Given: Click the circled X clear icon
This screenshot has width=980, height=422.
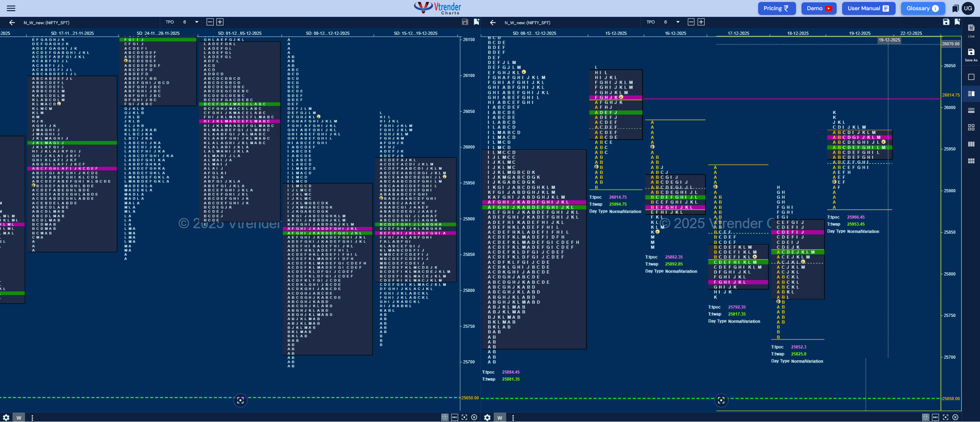Looking at the screenshot, I should tap(474, 417).
